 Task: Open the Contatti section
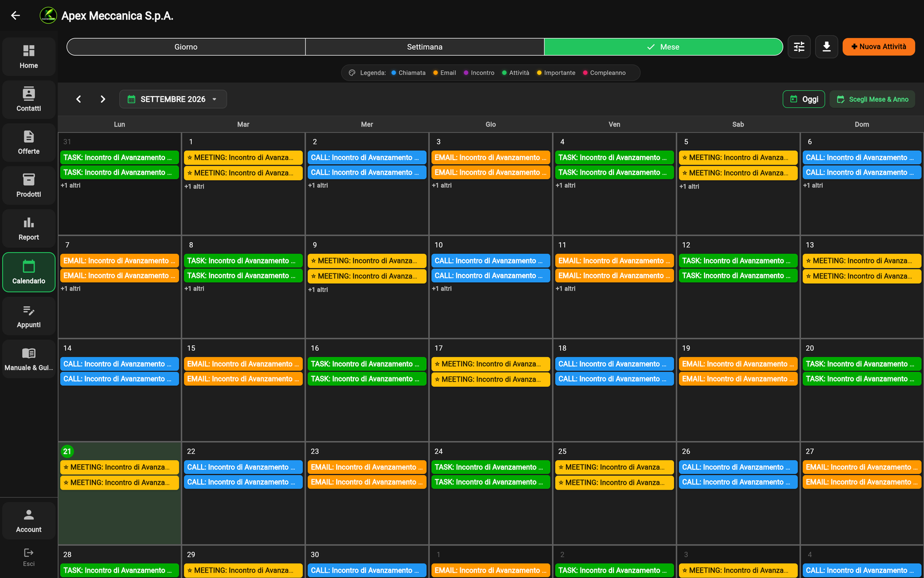29,99
